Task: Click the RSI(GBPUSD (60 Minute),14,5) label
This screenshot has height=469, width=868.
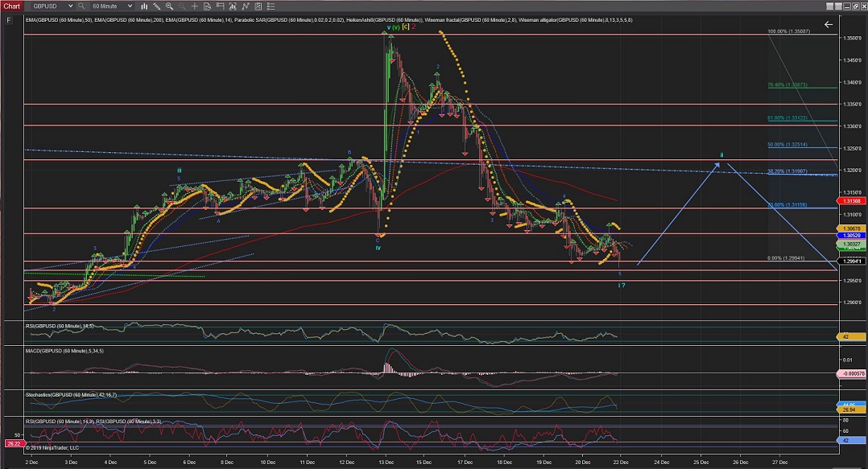Action: 60,327
